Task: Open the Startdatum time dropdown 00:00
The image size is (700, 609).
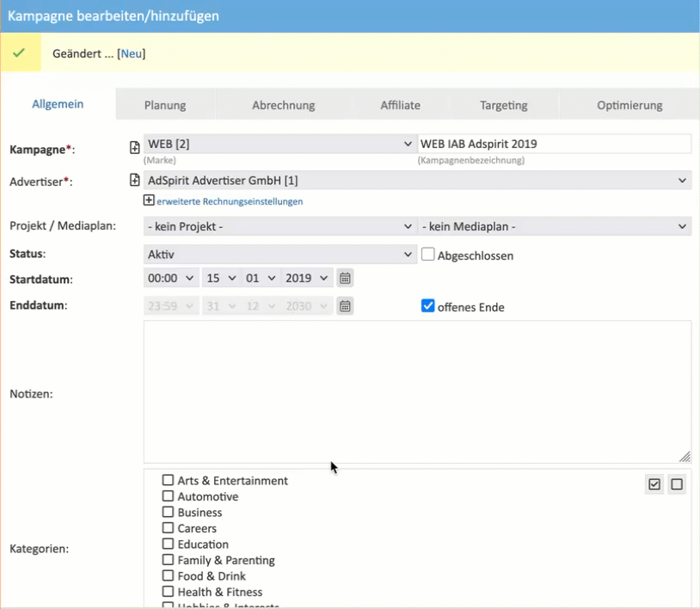Action: coord(171,278)
